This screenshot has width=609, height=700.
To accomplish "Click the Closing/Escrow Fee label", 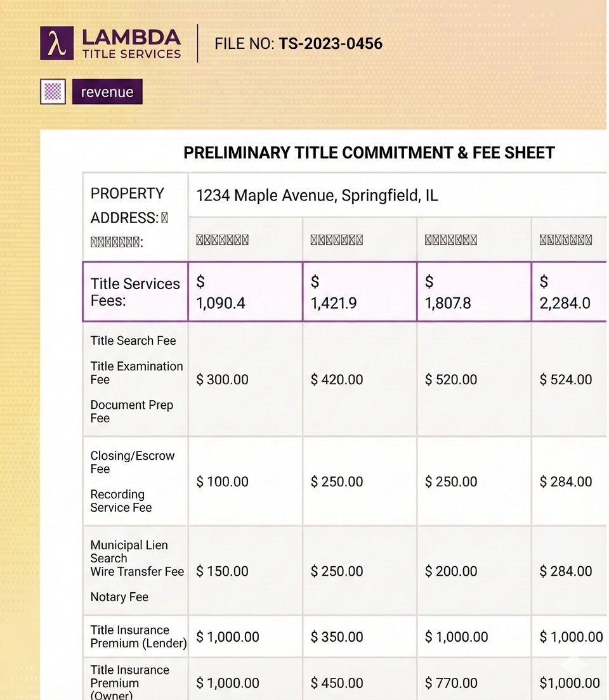I will coord(132,462).
